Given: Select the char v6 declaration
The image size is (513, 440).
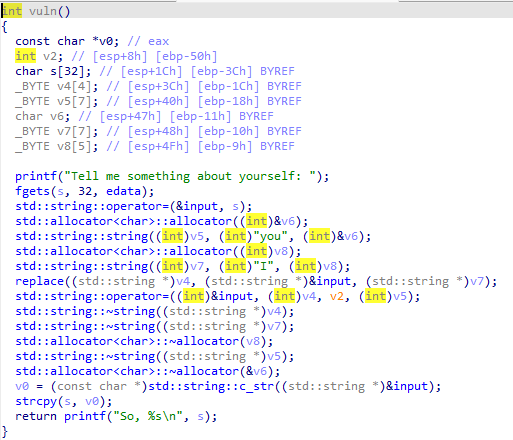Looking at the screenshot, I should pyautogui.click(x=43, y=116).
